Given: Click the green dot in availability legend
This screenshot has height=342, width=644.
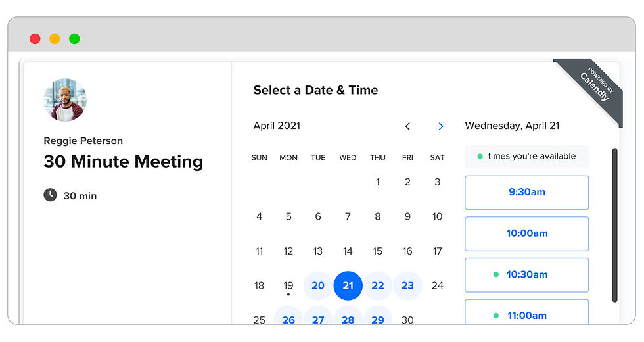Looking at the screenshot, I should tap(480, 157).
